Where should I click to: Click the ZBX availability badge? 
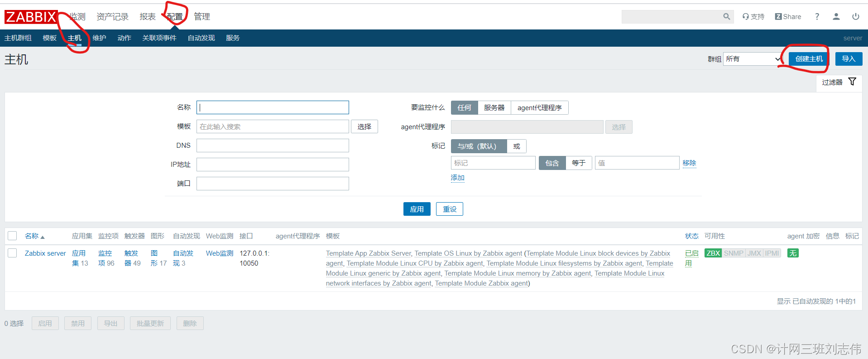(713, 253)
